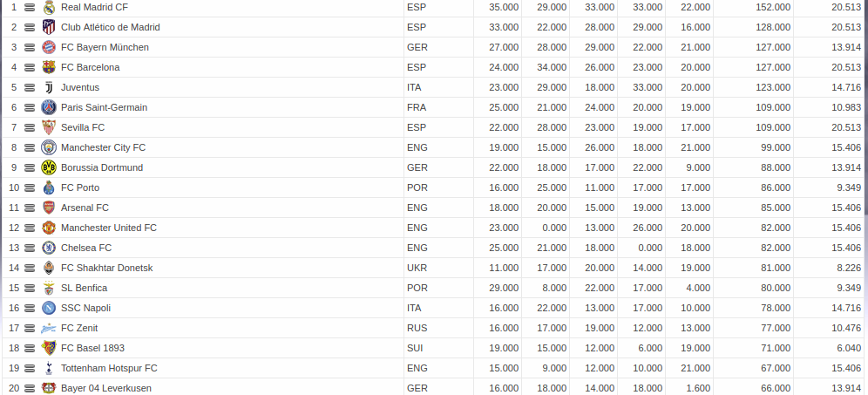Open the Manchester City FC link

[103, 147]
